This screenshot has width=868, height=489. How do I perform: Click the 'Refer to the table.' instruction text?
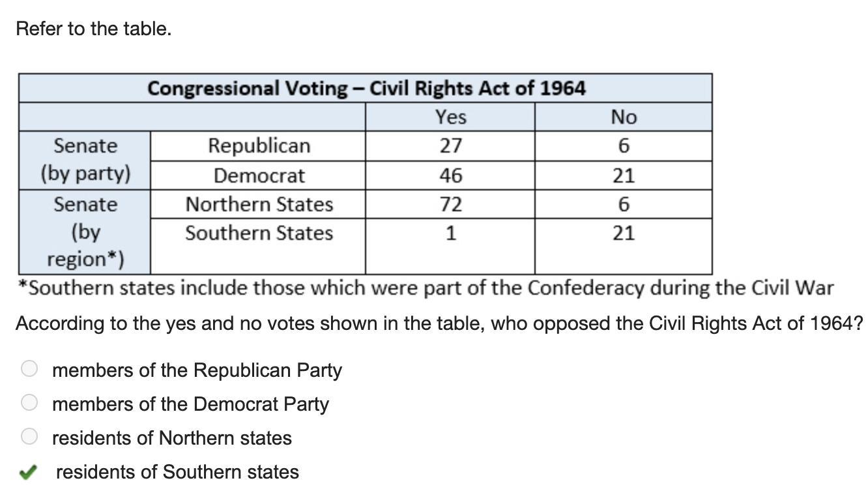(94, 29)
